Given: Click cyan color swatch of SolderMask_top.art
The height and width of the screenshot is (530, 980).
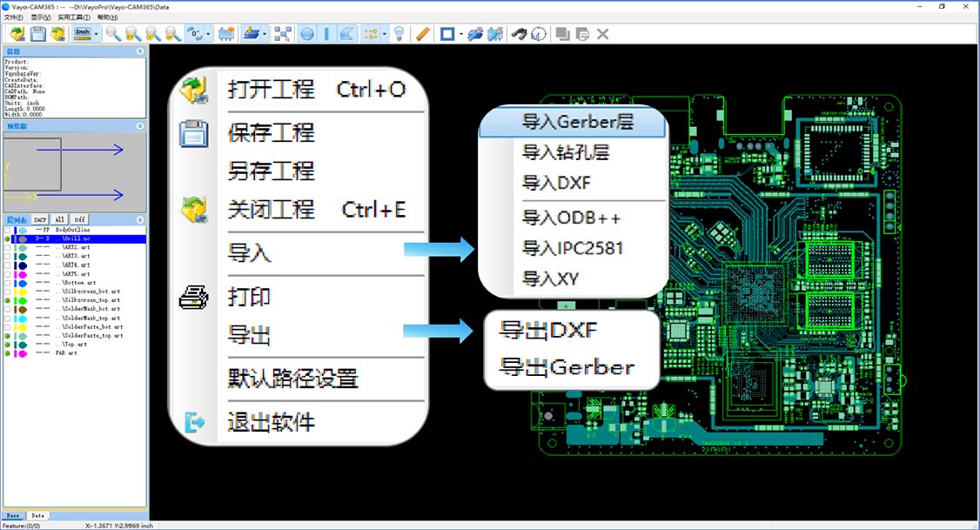Looking at the screenshot, I should click(x=23, y=319).
